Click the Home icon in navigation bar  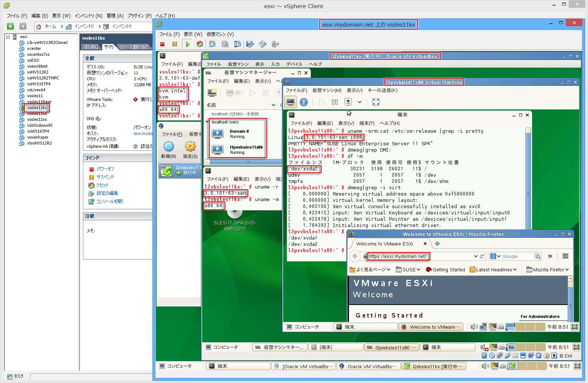39,27
